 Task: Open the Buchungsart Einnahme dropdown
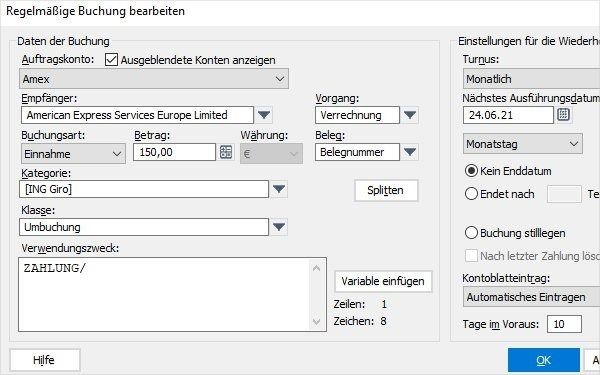(x=72, y=154)
